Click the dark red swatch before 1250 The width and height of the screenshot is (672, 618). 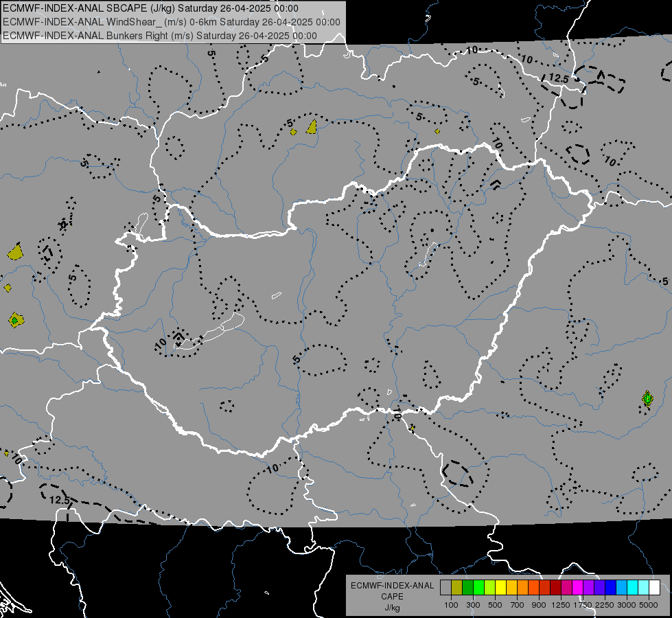(555, 588)
